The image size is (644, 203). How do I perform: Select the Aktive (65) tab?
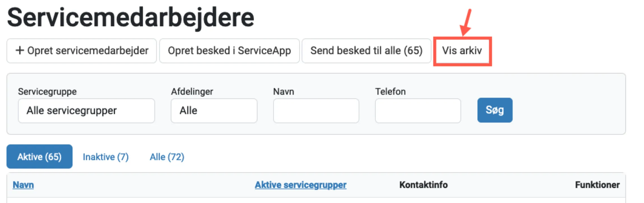[39, 157]
